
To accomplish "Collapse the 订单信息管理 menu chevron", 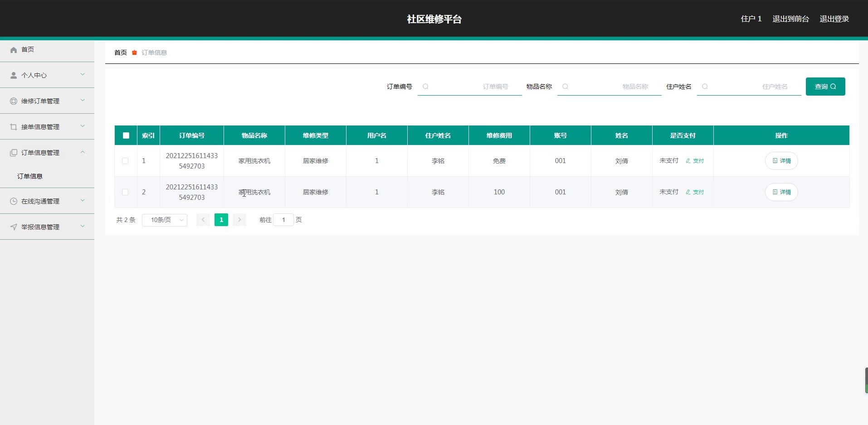I will pyautogui.click(x=83, y=152).
